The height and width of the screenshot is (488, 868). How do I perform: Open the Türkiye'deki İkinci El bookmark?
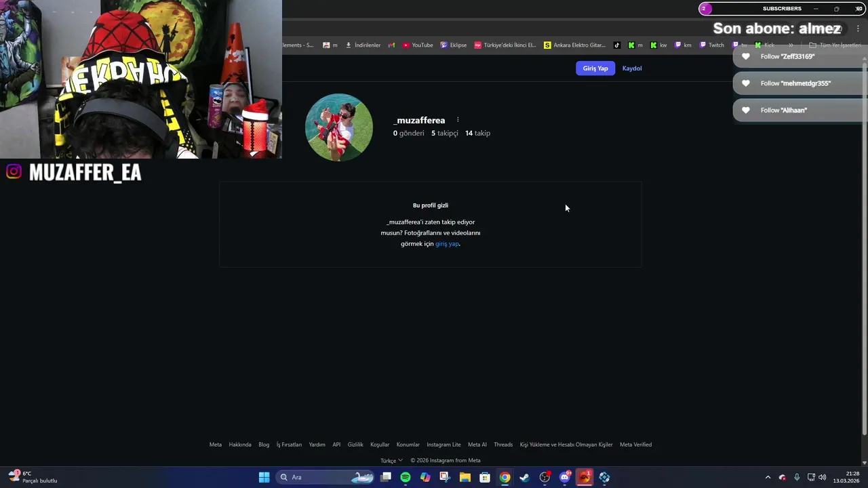(x=505, y=45)
